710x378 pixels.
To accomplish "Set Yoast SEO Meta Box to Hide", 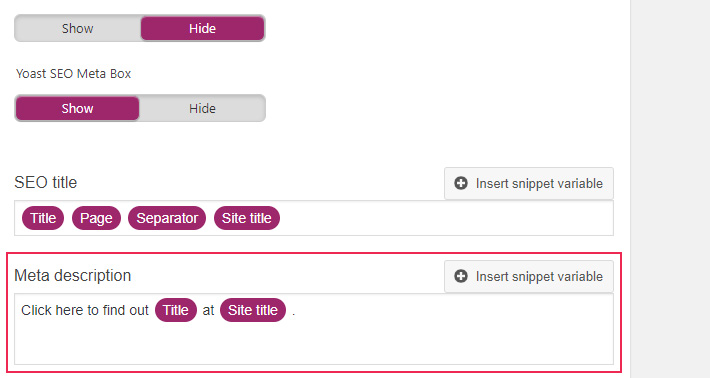I will [202, 109].
